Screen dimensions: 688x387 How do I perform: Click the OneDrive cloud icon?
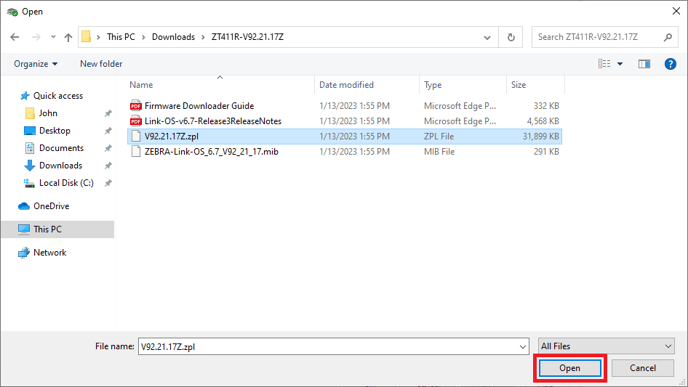(24, 206)
